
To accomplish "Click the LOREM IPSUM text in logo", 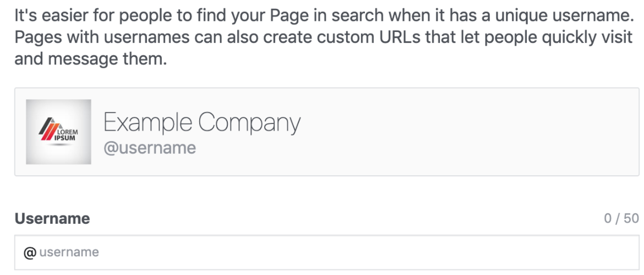I will click(x=67, y=134).
